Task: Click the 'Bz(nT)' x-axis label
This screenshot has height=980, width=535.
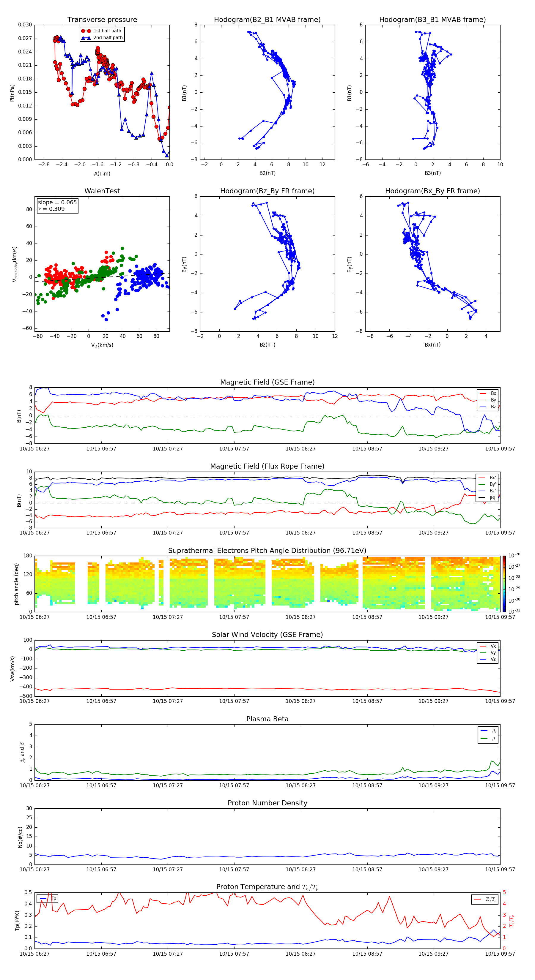Action: click(x=267, y=345)
